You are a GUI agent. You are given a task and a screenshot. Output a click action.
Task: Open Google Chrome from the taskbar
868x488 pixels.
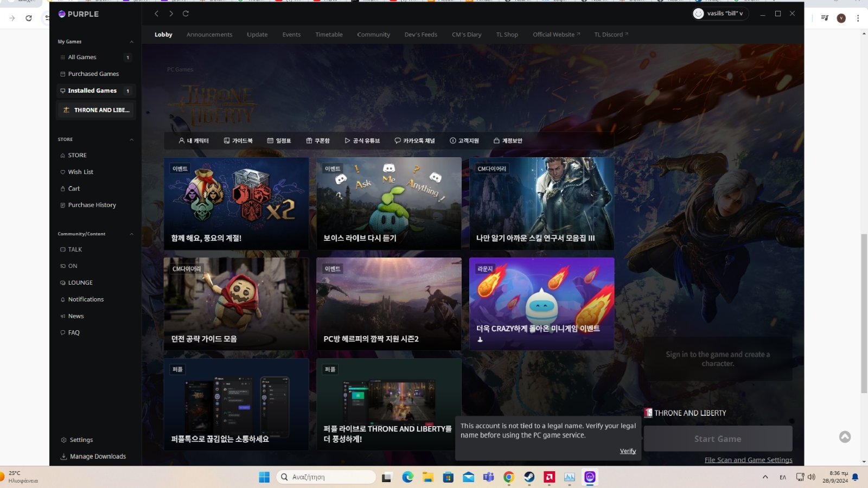509,477
